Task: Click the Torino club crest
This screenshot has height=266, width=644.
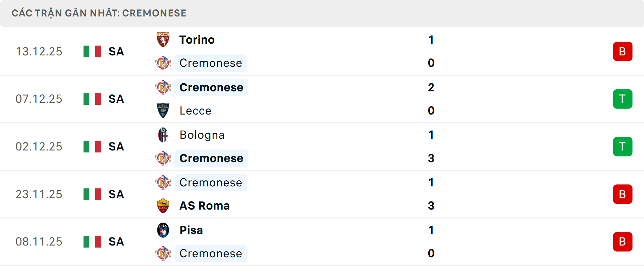Action: point(163,40)
